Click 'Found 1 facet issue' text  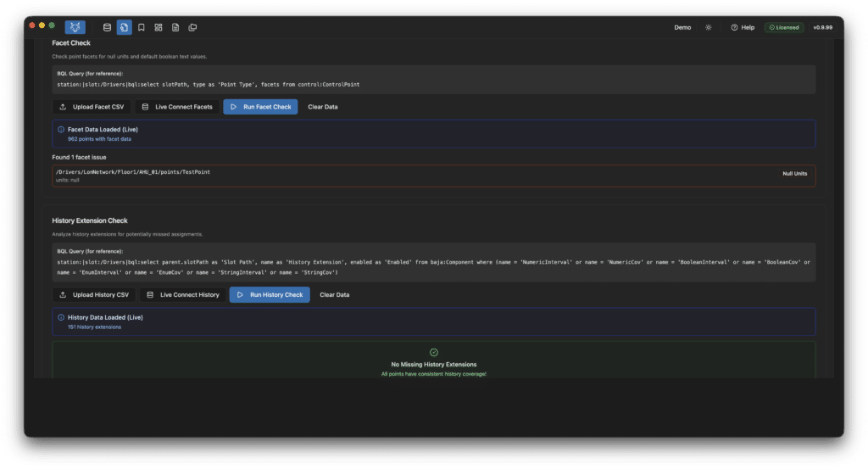(x=79, y=157)
